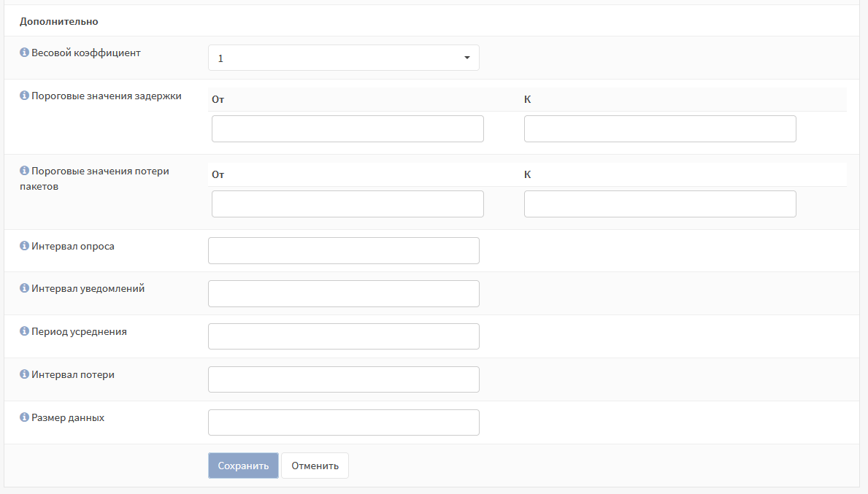The image size is (868, 494).
Task: Open the Весовой коэффициент dropdown
Action: (344, 58)
